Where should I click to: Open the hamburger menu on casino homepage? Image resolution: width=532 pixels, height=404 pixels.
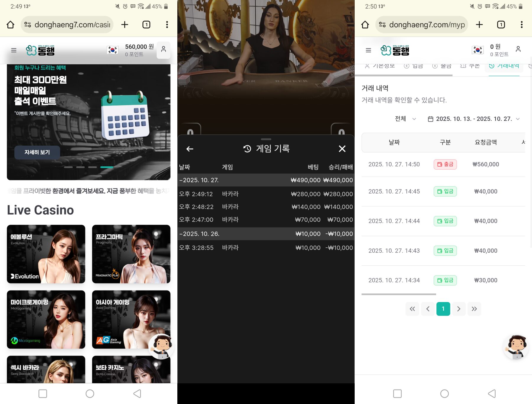(x=14, y=50)
